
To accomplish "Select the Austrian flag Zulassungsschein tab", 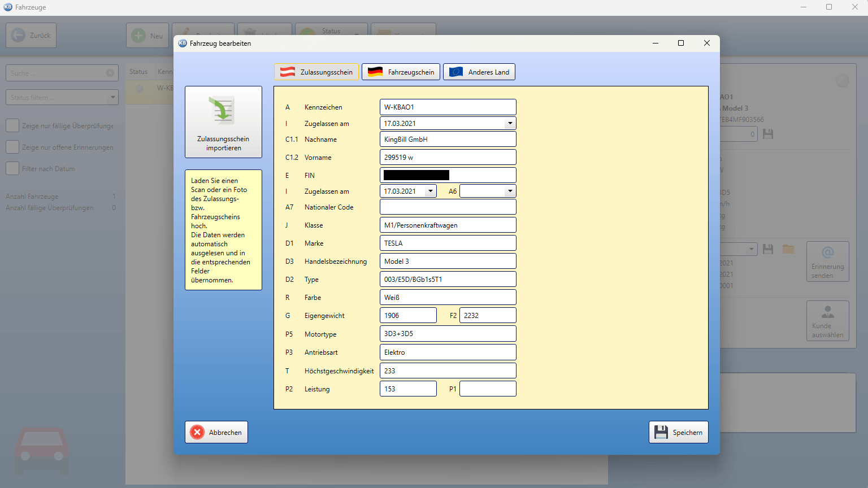I will [x=316, y=72].
